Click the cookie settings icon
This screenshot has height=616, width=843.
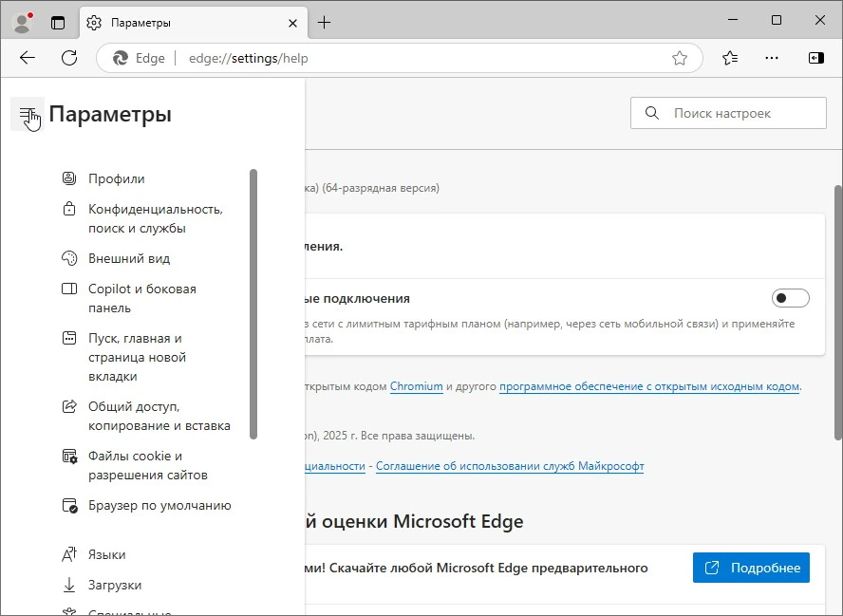pos(69,456)
